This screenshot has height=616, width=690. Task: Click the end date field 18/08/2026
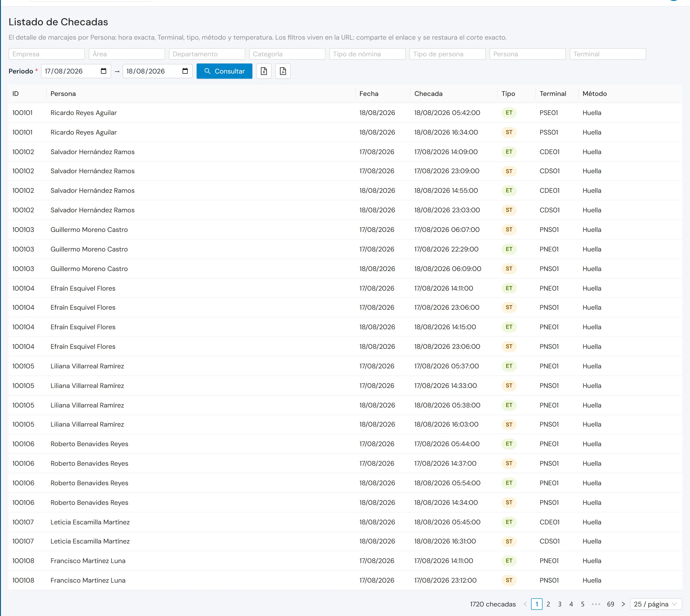pyautogui.click(x=158, y=71)
